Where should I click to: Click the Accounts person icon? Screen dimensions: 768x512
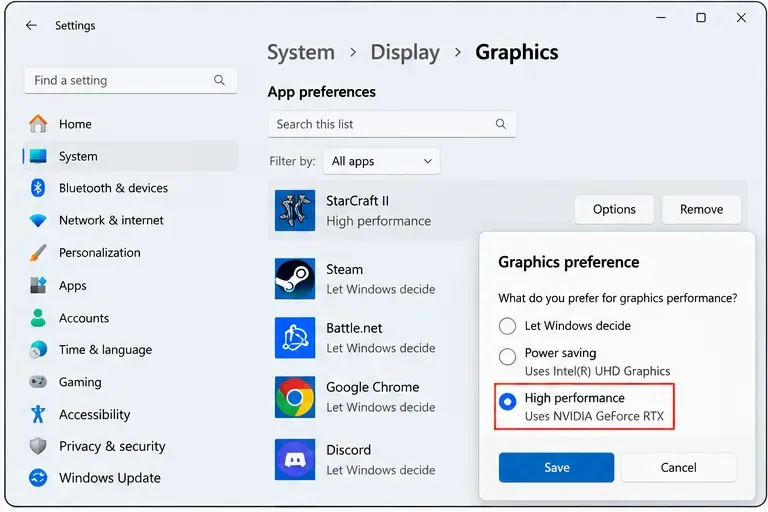38,317
